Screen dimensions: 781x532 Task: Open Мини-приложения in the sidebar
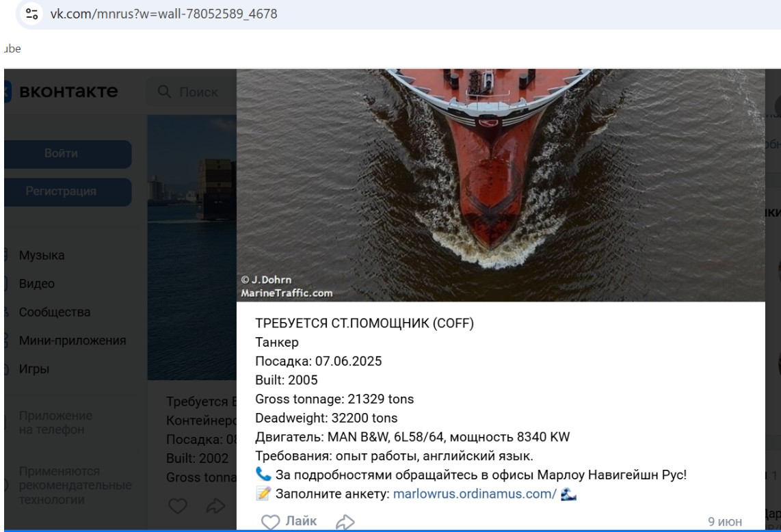tap(72, 341)
